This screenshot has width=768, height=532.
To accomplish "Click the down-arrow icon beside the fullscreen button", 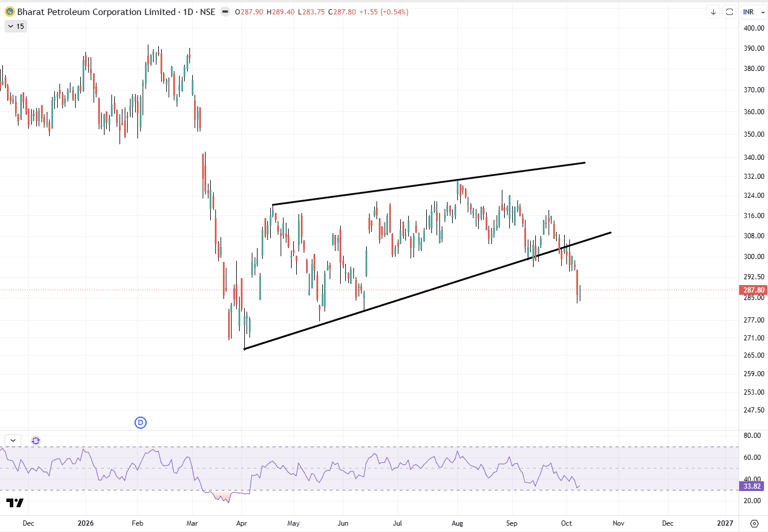I will (x=713, y=12).
